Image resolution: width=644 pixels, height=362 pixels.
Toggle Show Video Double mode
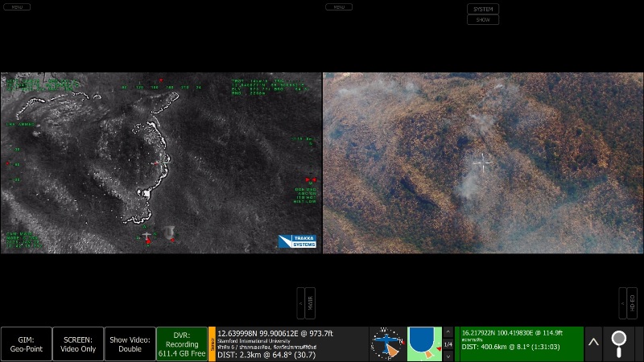click(x=130, y=343)
